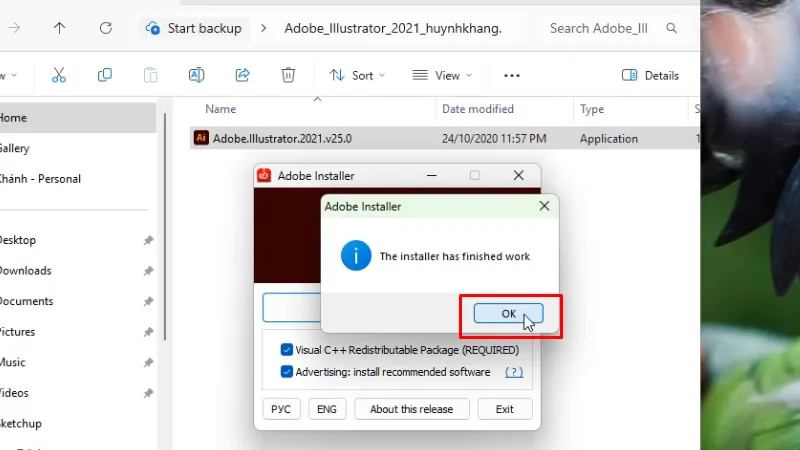Screen dimensions: 800x450
Task: Sort by Date modified column header
Action: [478, 109]
